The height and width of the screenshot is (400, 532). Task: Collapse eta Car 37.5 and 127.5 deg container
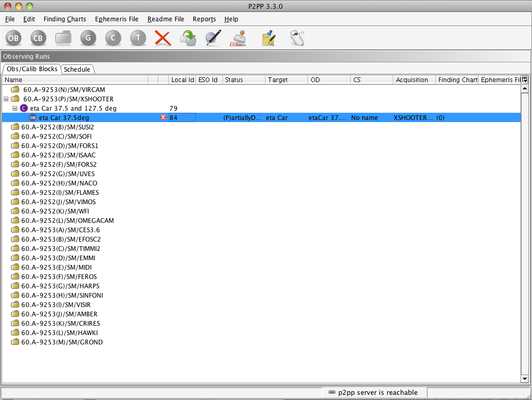click(x=15, y=108)
